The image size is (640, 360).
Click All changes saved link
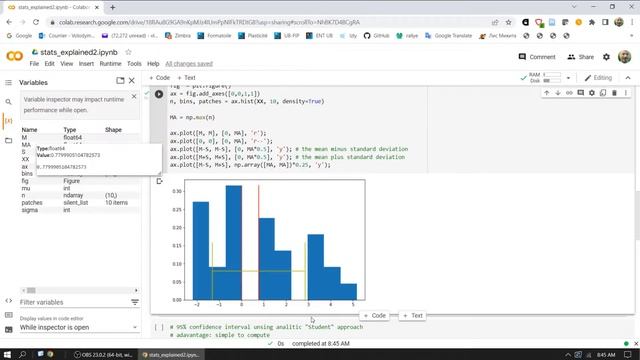[x=189, y=64]
